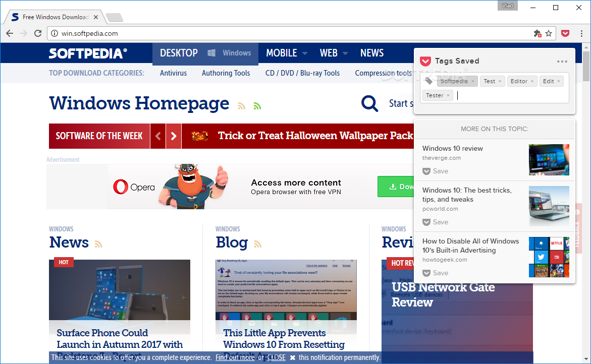Bookmark this page with the star icon
This screenshot has height=364, width=591.
pos(549,33)
